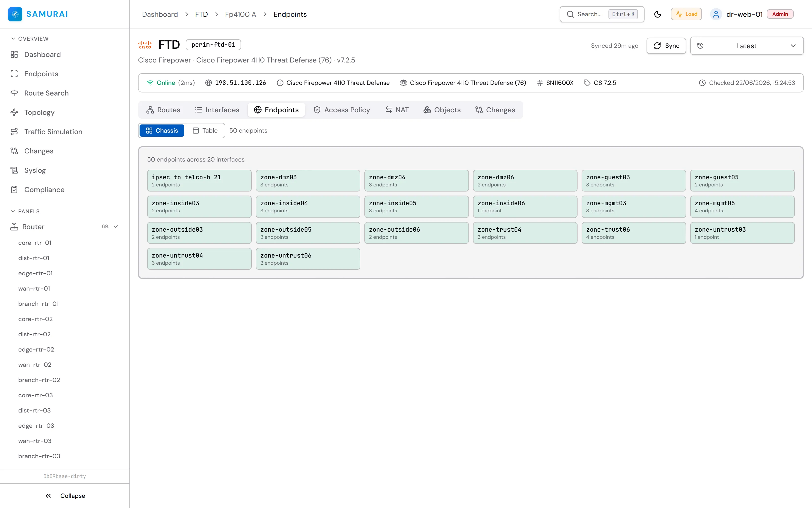
Task: Collapse the sidebar
Action: click(x=65, y=496)
